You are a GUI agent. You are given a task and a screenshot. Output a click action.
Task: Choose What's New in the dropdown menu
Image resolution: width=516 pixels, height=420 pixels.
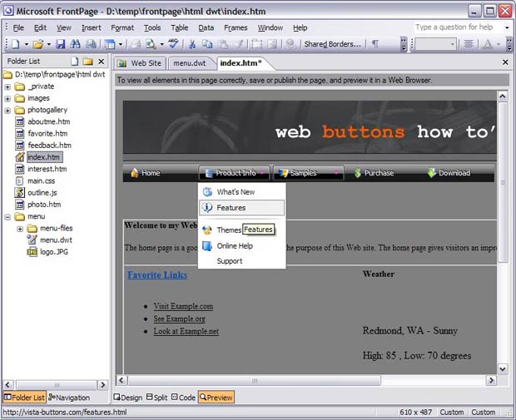click(x=241, y=192)
